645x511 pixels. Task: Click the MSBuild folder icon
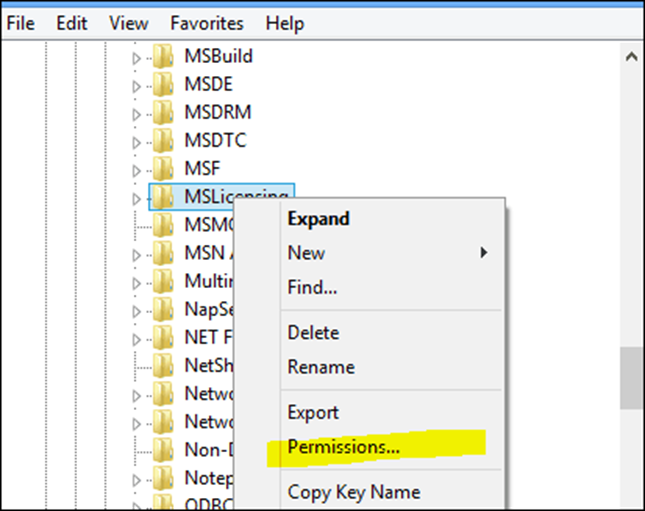pyautogui.click(x=163, y=56)
